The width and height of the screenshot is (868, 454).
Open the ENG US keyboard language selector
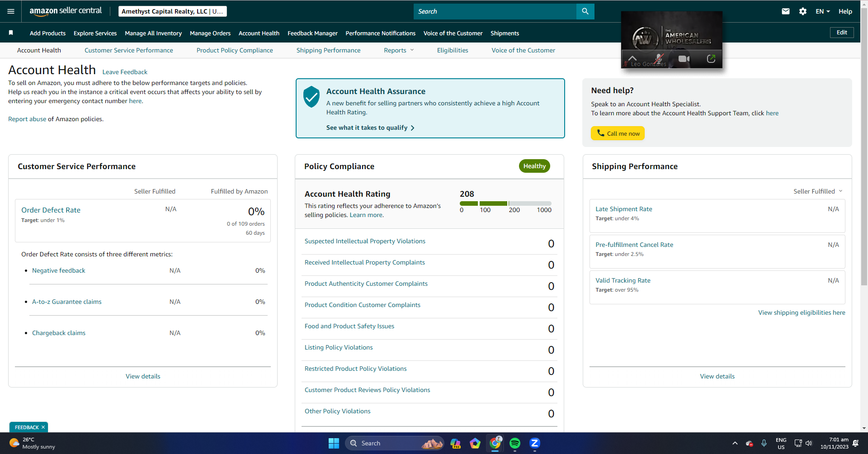point(781,443)
